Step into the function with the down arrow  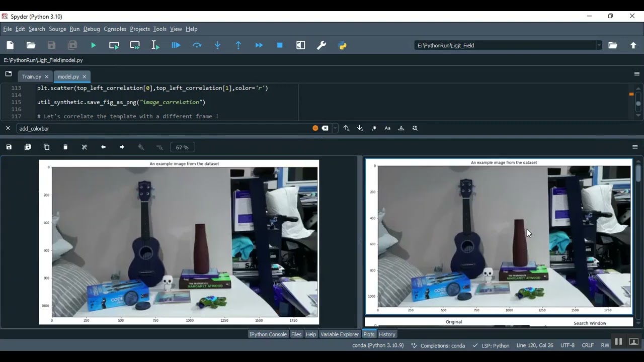tap(217, 45)
